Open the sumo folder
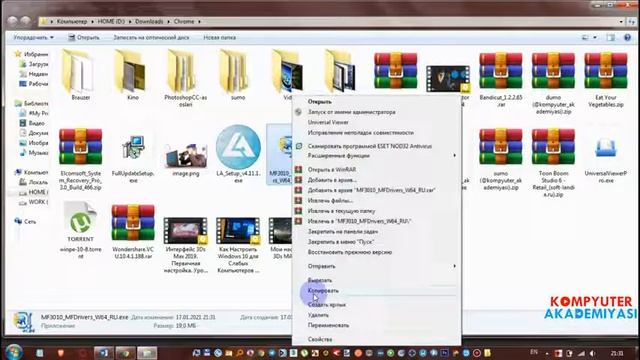The height and width of the screenshot is (360, 640). click(x=238, y=76)
